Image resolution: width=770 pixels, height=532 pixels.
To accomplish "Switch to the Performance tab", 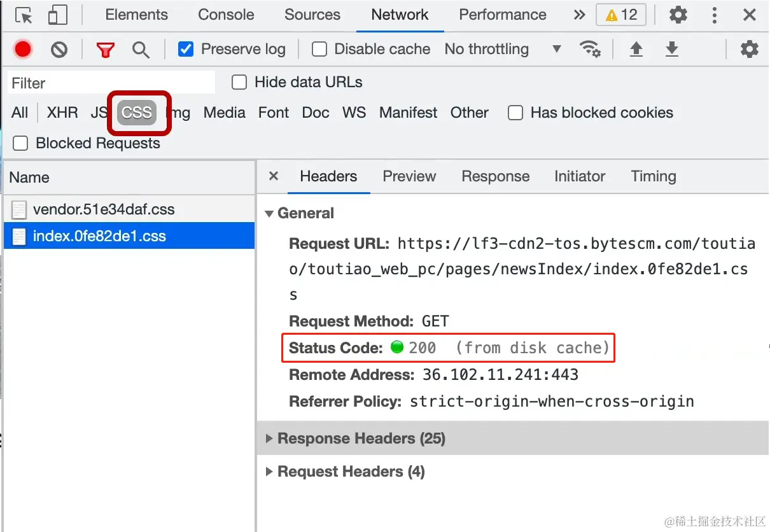I will [x=503, y=15].
